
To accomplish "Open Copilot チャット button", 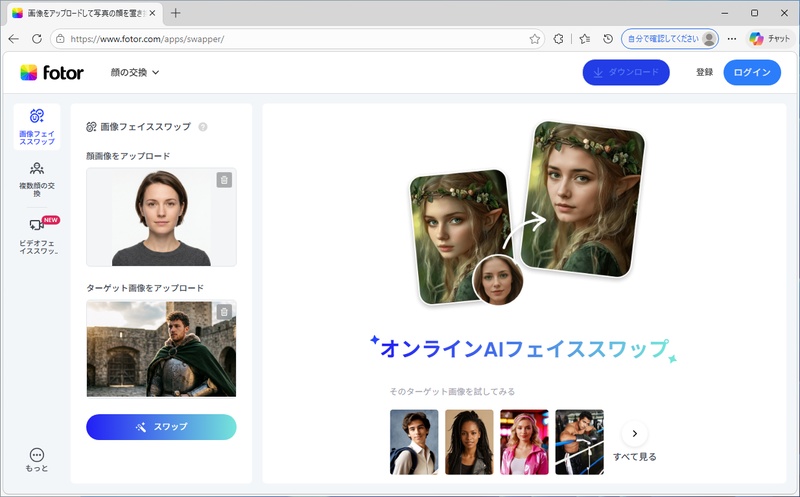I will point(770,39).
